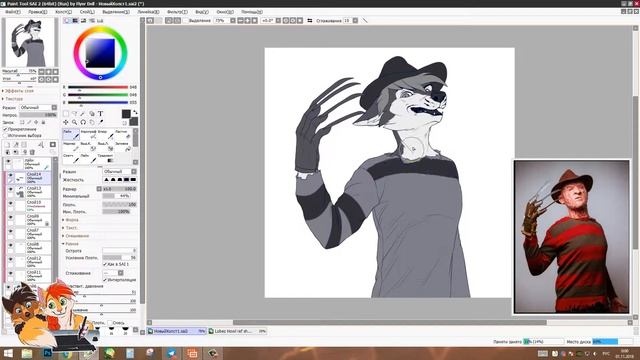Click the layer Непрозр. opacity slider
The width and height of the screenshot is (640, 360).
[38, 115]
